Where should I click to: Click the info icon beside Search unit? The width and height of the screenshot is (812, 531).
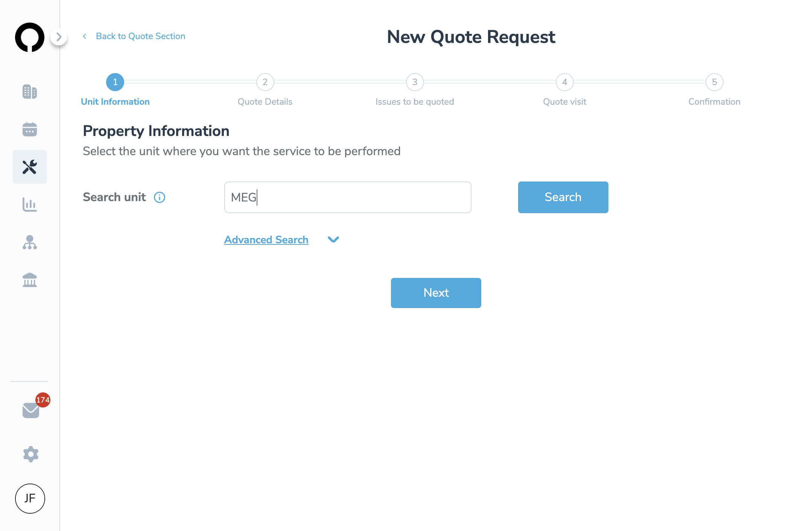(160, 197)
